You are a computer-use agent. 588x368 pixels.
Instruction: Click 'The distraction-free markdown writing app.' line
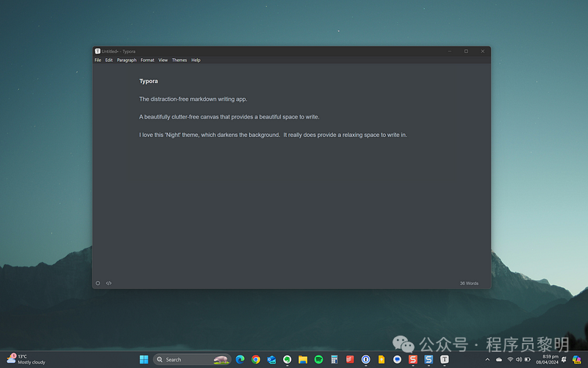193,99
